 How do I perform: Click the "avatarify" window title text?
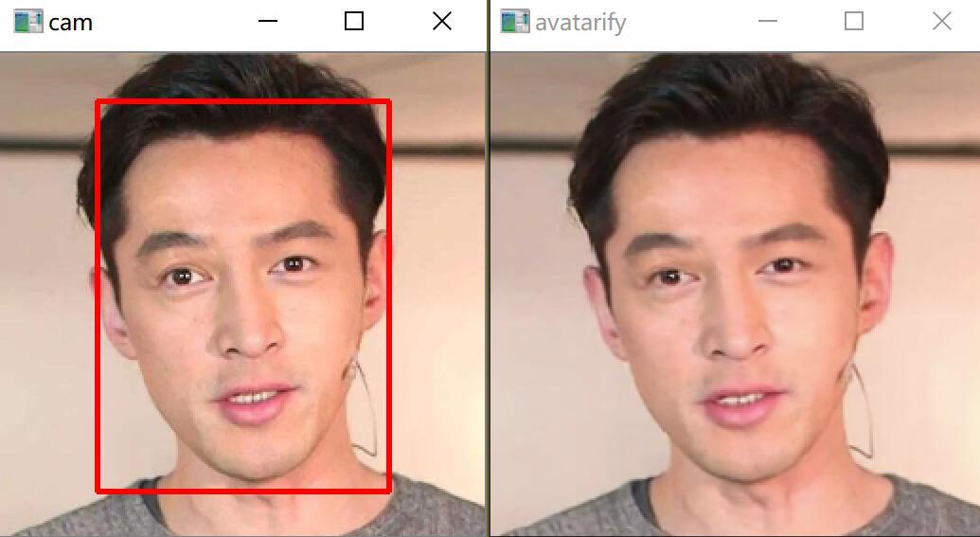(x=580, y=24)
